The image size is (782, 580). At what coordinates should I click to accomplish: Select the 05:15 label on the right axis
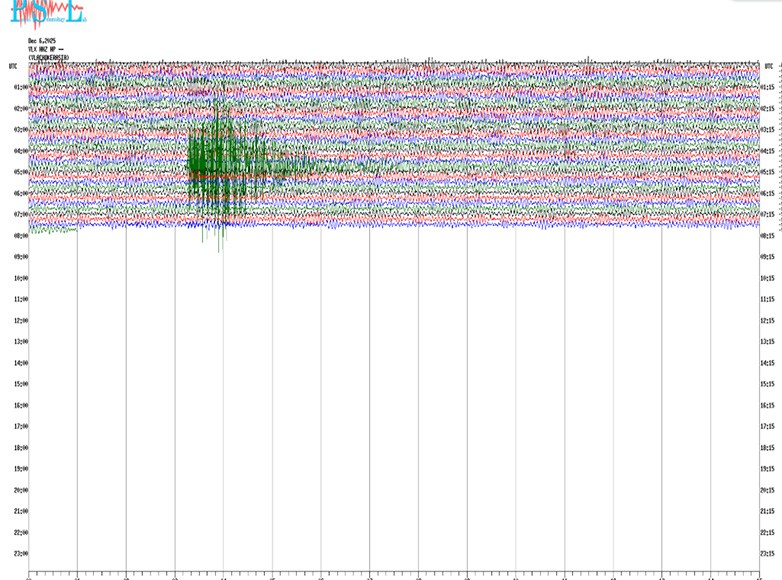click(767, 172)
